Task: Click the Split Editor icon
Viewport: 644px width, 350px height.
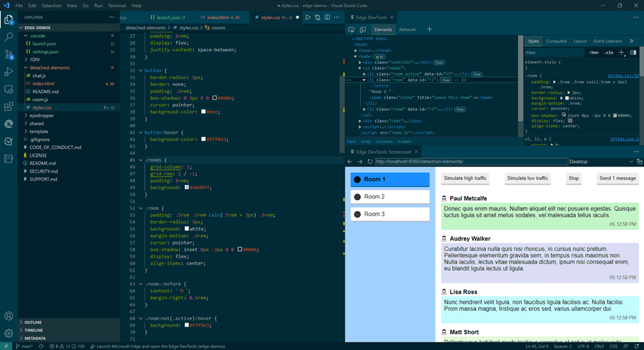Action: tap(328, 17)
